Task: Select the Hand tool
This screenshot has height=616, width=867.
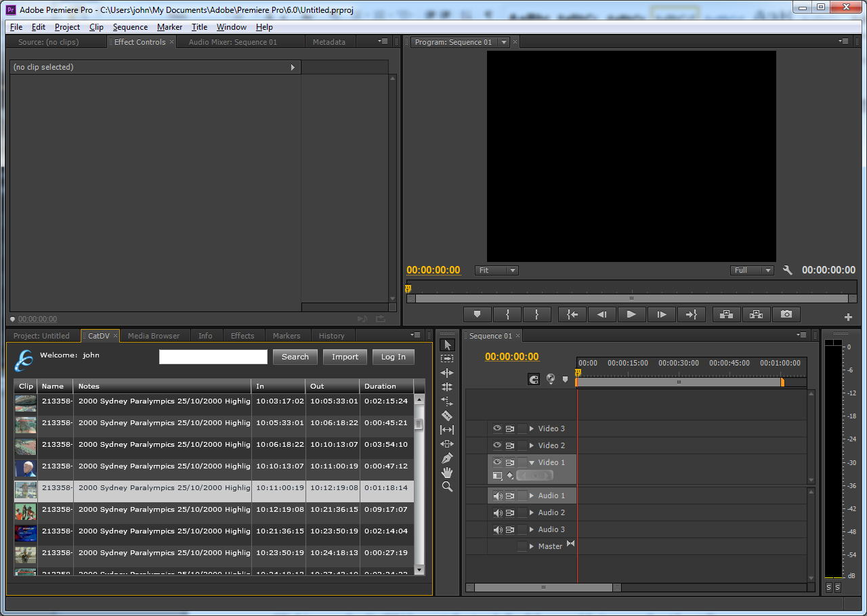Action: (x=447, y=472)
